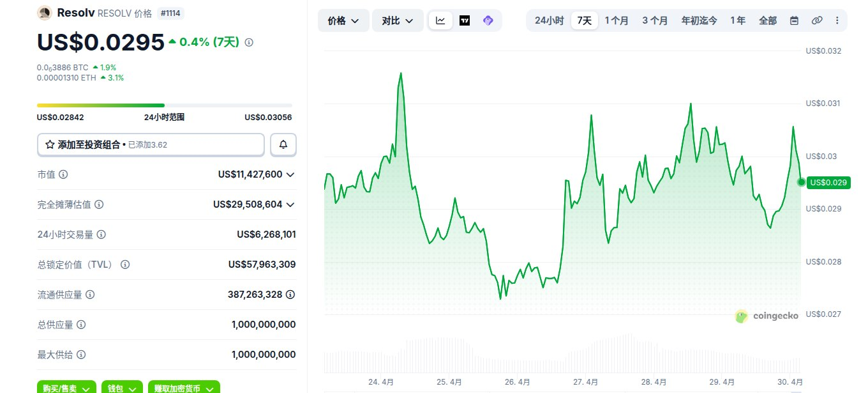Select the 24小时 time range

[x=549, y=20]
